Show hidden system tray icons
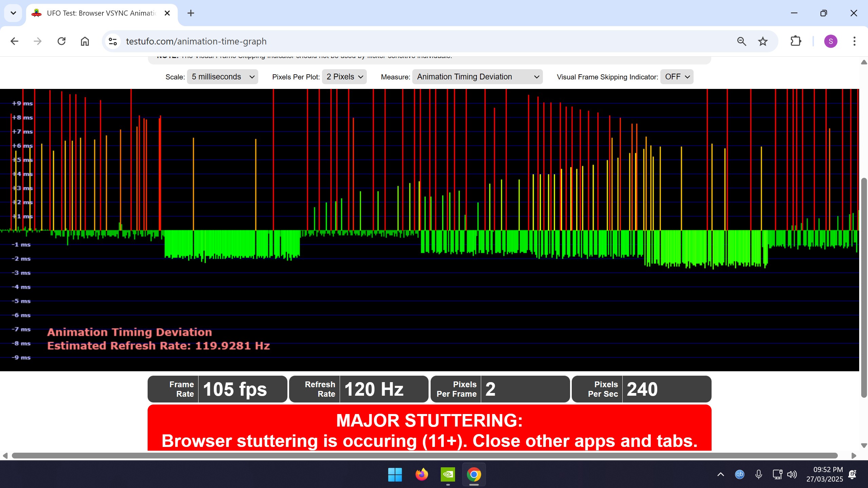The image size is (868, 488). coord(721,474)
